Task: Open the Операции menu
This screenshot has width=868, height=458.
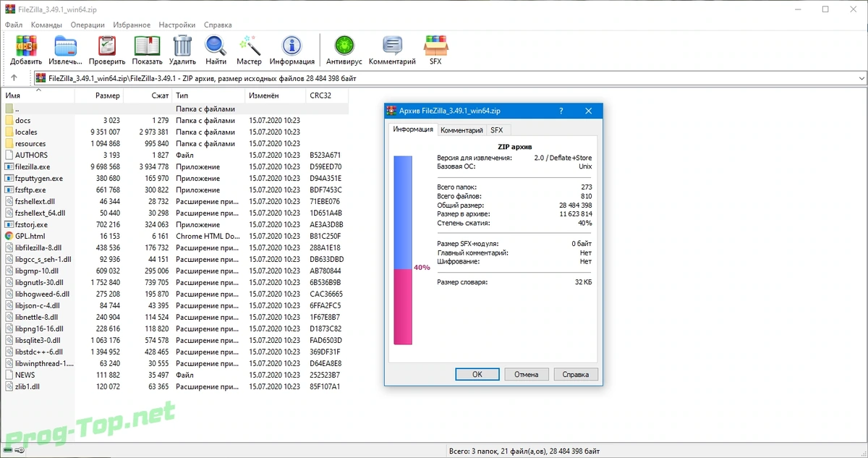Action: 88,25
